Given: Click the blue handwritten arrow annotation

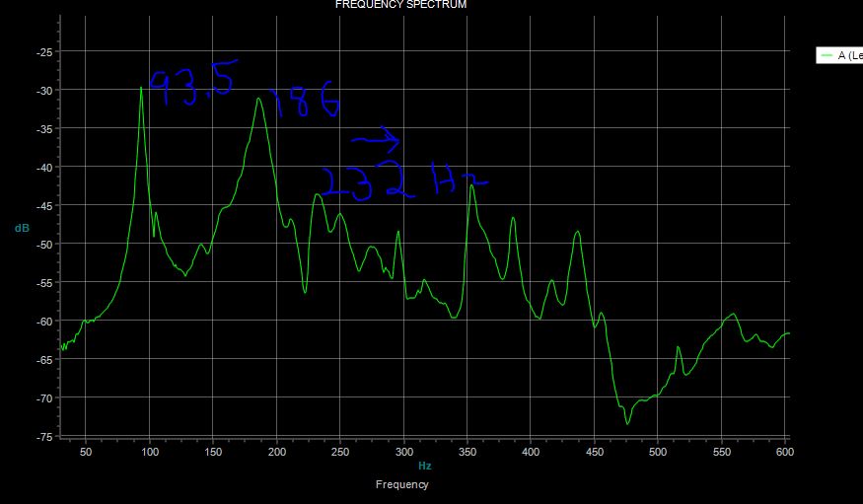Looking at the screenshot, I should [x=375, y=139].
